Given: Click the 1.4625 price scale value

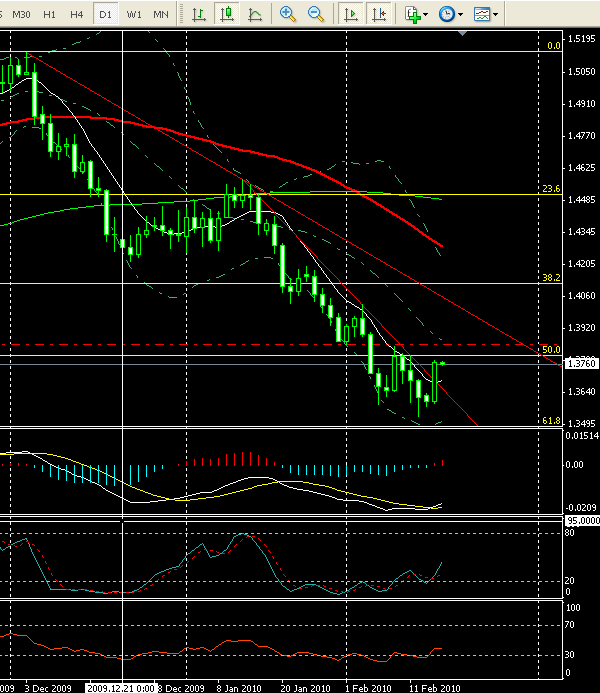Looking at the screenshot, I should (x=581, y=168).
